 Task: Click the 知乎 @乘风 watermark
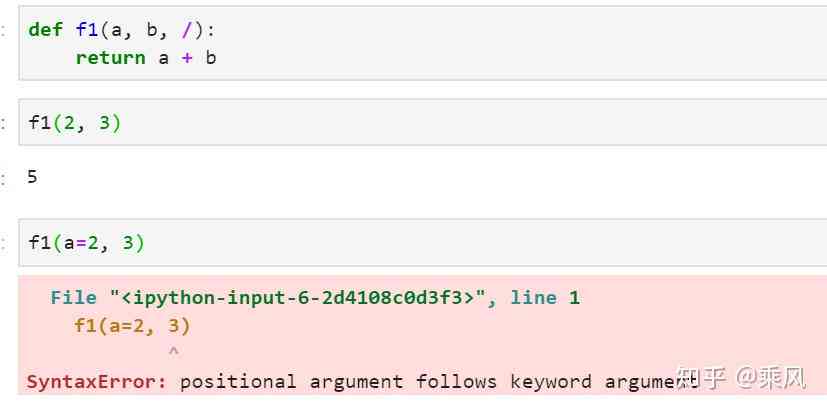[x=741, y=378]
